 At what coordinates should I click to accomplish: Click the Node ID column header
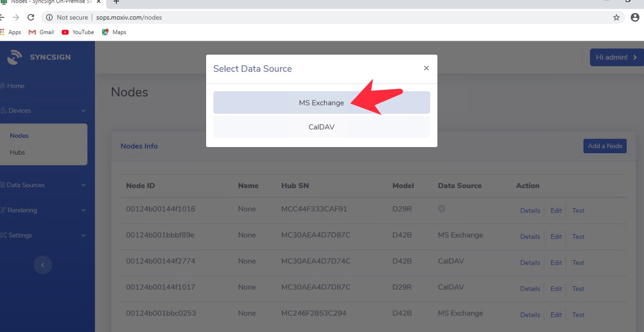pyautogui.click(x=140, y=185)
